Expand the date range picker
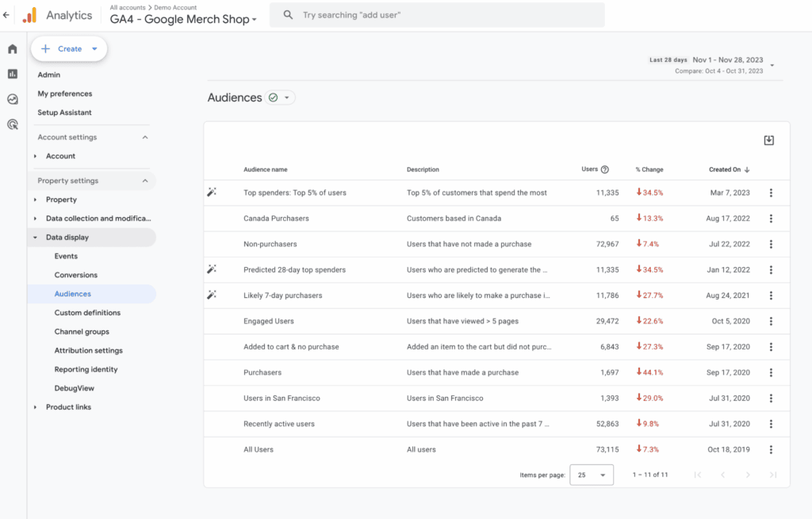The width and height of the screenshot is (812, 519). click(772, 65)
